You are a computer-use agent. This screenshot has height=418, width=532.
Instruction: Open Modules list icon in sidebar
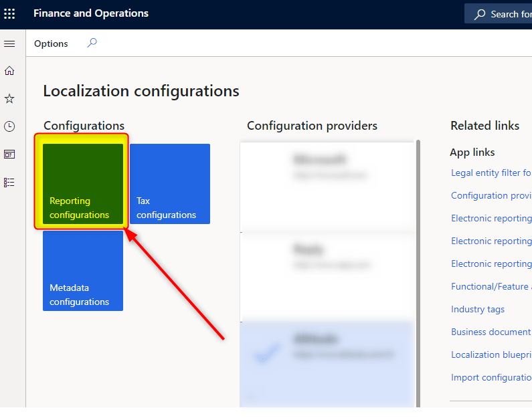pos(9,182)
